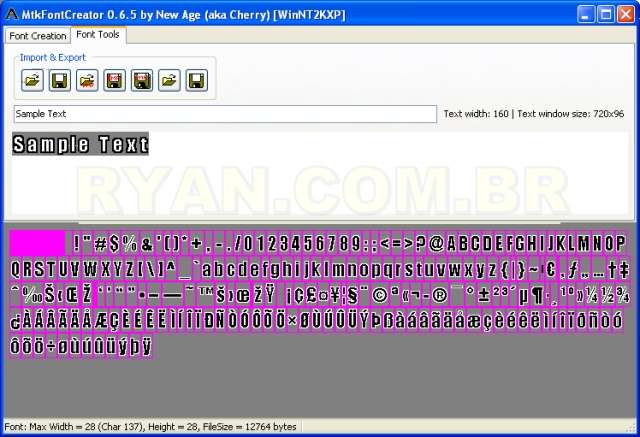Click the horizontal splitter above the glyph grid
This screenshot has width=640, height=437.
[320, 223]
